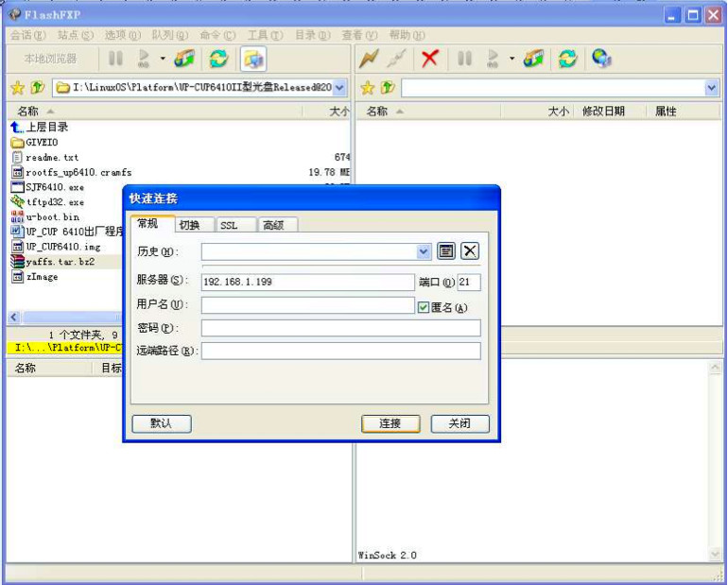Viewport: 728px width, 585px height.
Task: Click the Disconnect plug icon
Action: tap(397, 59)
